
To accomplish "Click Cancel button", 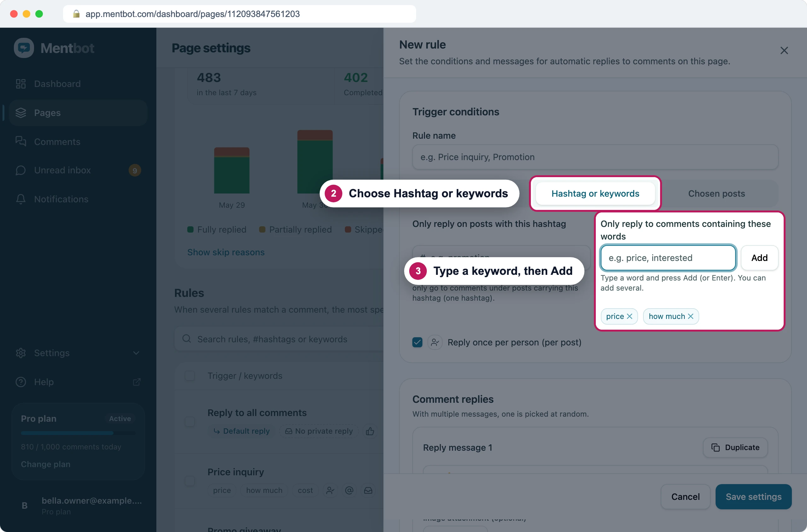I will pyautogui.click(x=685, y=497).
